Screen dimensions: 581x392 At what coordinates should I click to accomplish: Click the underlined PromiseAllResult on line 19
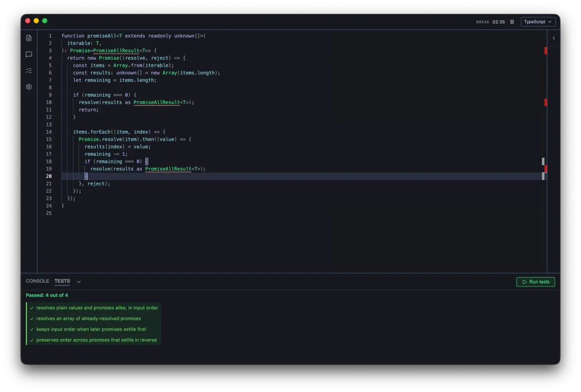[168, 169]
